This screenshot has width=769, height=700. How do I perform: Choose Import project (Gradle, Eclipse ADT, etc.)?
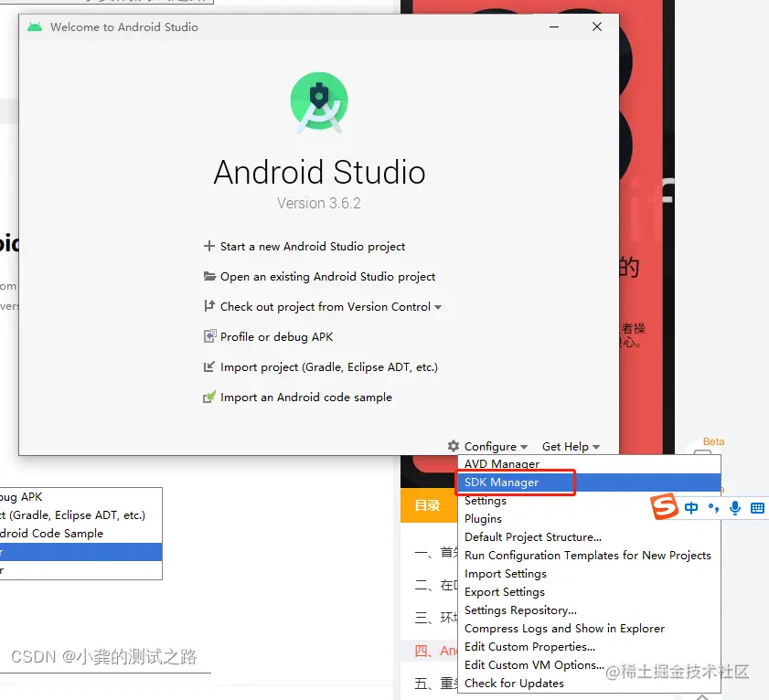click(329, 367)
